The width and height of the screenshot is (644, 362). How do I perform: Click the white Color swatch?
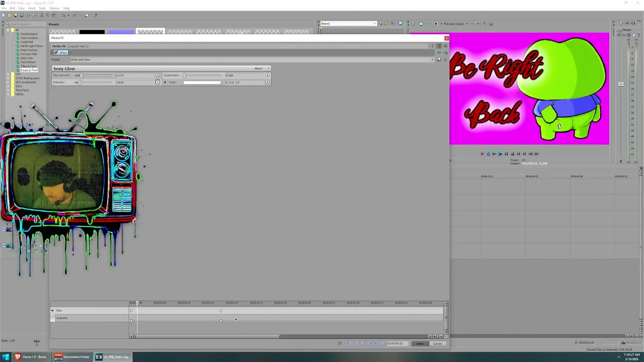tap(202, 82)
